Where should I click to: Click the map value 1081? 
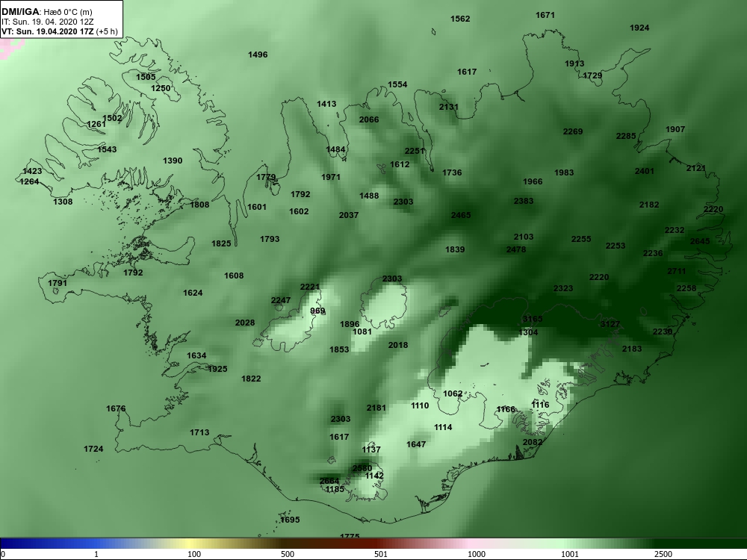[362, 332]
